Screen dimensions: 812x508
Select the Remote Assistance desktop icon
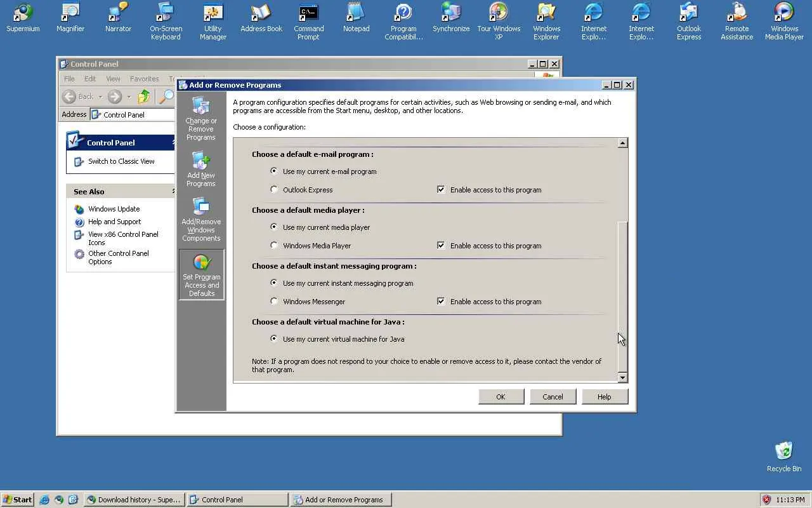coord(737,22)
